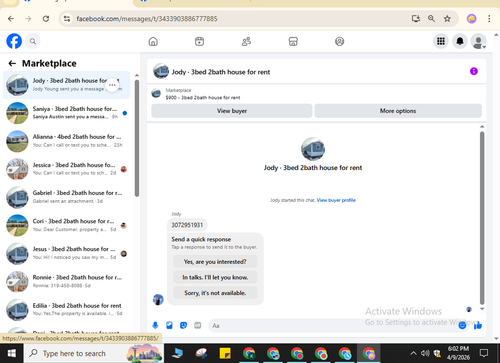
Task: Choose a sticker icon in composer
Action: point(183,325)
